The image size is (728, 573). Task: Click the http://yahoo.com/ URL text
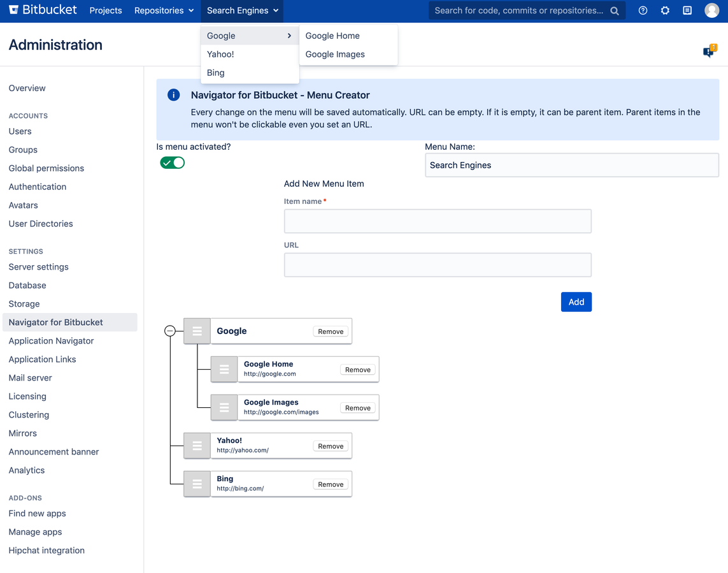pos(243,451)
